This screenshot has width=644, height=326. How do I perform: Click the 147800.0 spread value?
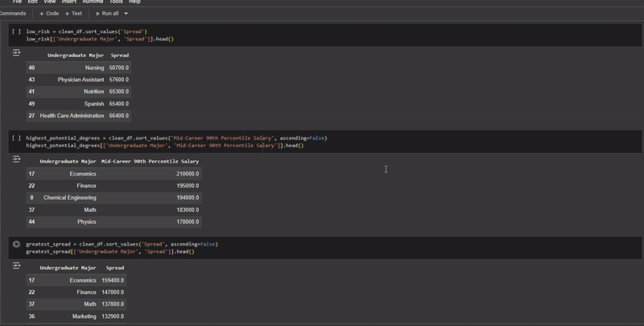coord(113,292)
